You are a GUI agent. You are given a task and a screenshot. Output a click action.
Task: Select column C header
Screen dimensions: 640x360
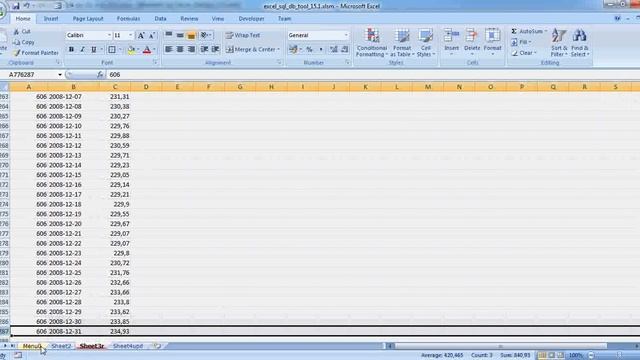tap(115, 87)
